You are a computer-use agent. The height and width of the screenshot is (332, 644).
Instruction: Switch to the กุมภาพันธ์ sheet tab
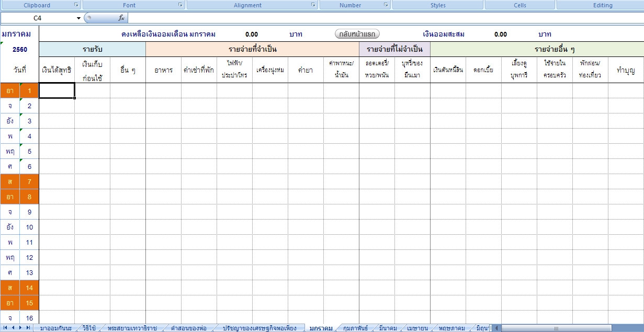click(356, 328)
